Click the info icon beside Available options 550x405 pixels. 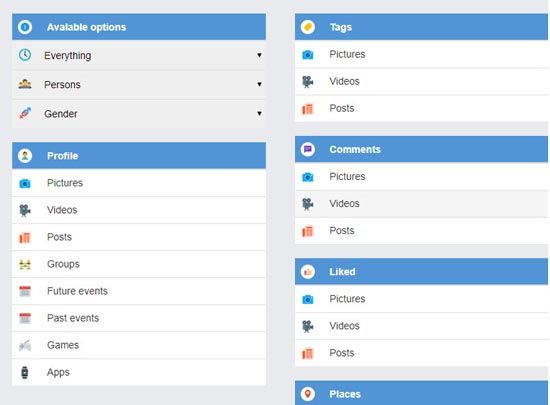(25, 27)
